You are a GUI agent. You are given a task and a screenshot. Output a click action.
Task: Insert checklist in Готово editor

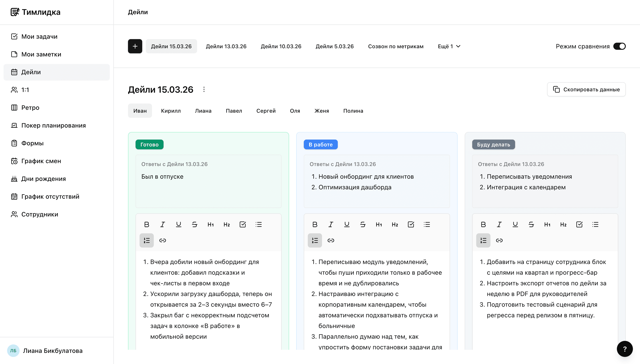click(x=242, y=224)
